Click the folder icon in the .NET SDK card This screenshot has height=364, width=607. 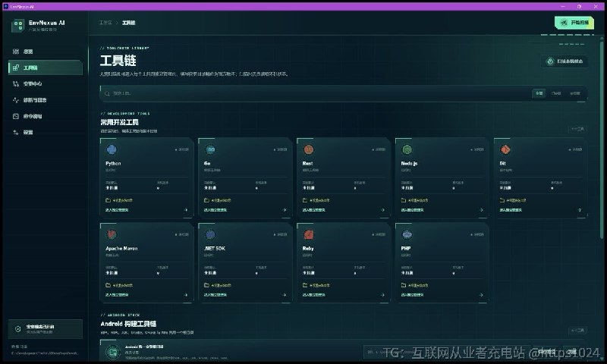[206, 285]
